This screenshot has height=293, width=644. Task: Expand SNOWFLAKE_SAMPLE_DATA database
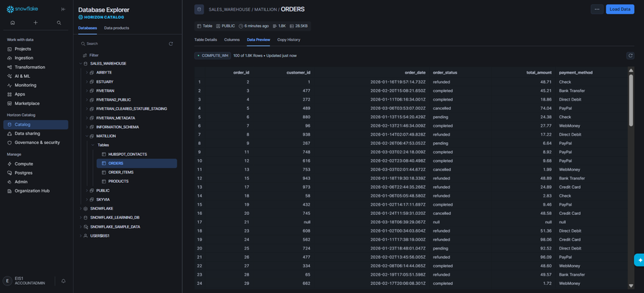point(80,226)
